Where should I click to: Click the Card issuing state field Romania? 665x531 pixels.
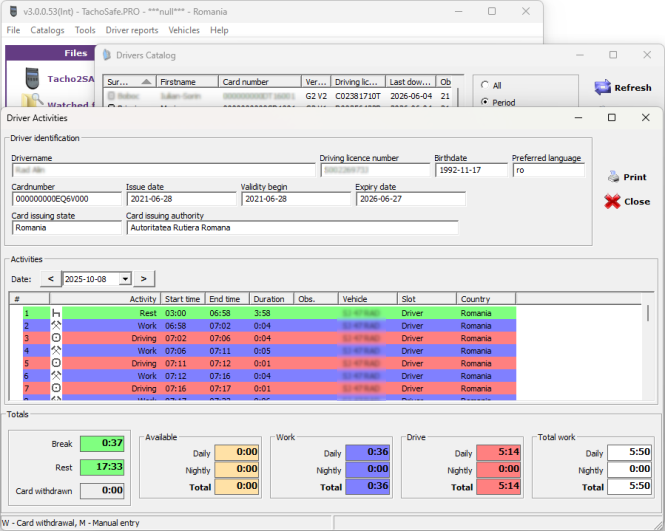coord(67,228)
